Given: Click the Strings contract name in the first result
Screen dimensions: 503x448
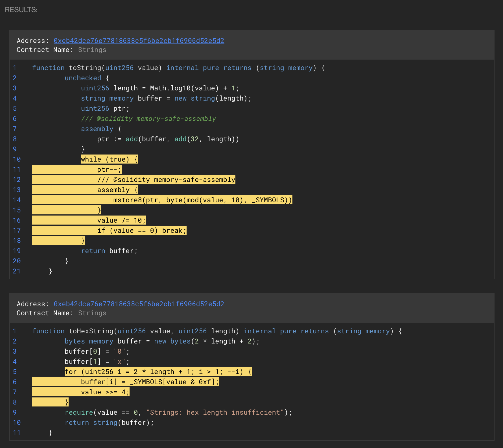Looking at the screenshot, I should click(92, 50).
